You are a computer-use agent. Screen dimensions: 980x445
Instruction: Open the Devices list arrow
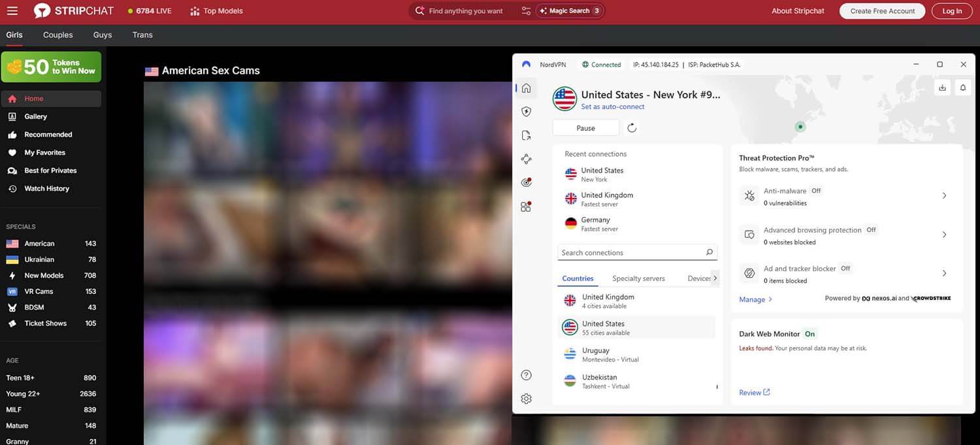click(715, 278)
